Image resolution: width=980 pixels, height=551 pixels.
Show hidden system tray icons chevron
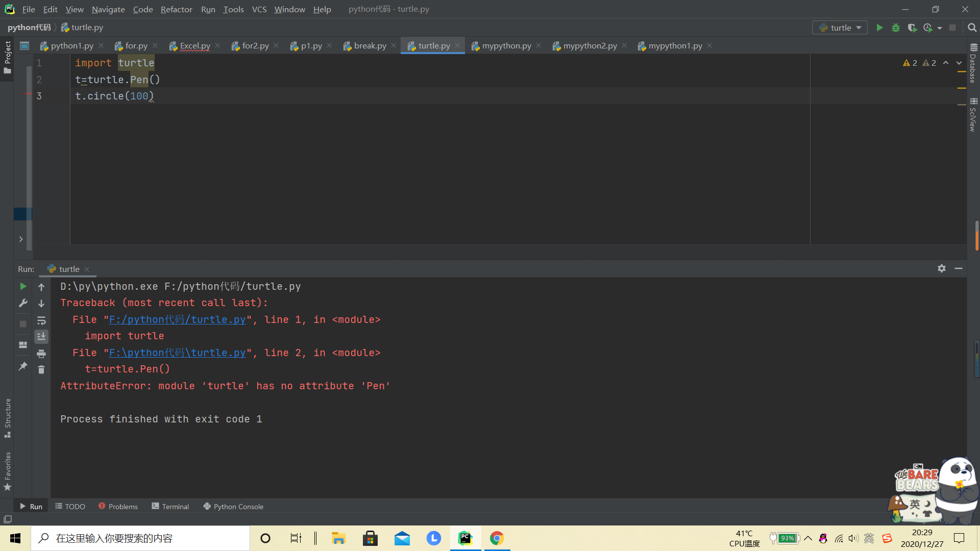pos(808,538)
